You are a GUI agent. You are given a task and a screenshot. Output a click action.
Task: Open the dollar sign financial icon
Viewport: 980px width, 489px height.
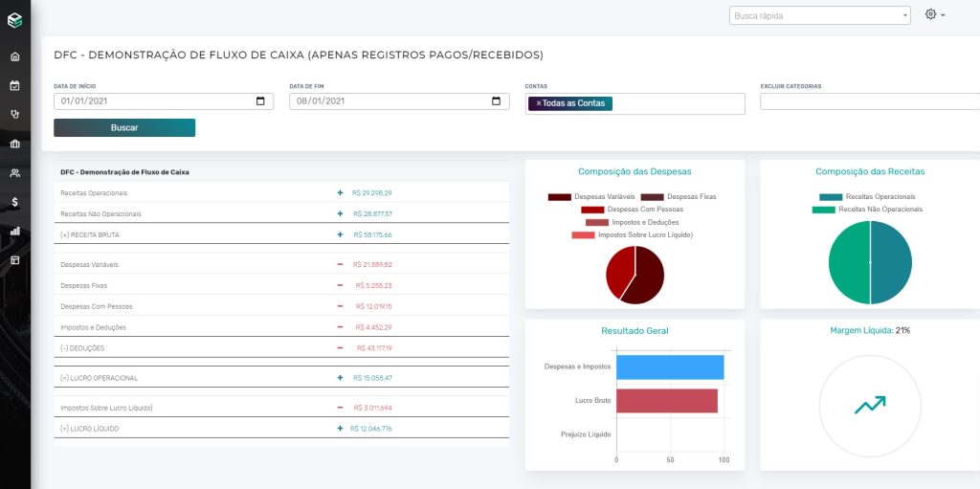[15, 202]
